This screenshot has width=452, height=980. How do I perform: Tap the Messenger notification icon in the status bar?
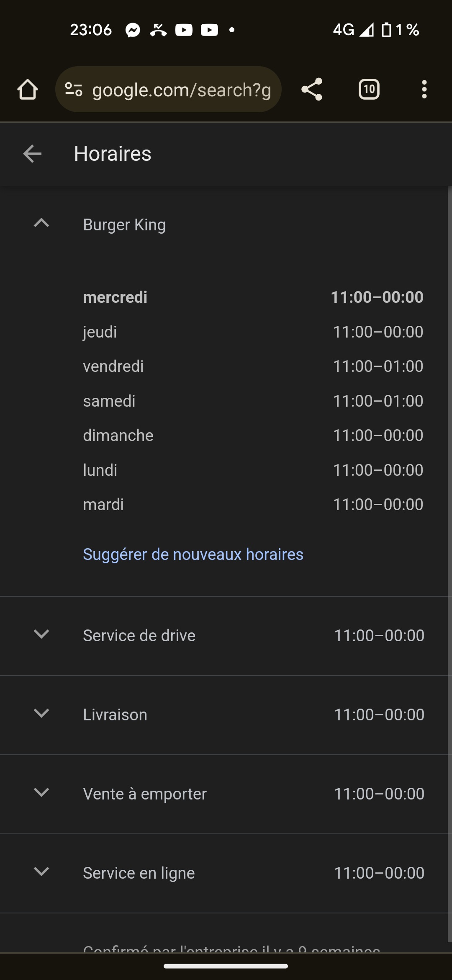(x=133, y=30)
